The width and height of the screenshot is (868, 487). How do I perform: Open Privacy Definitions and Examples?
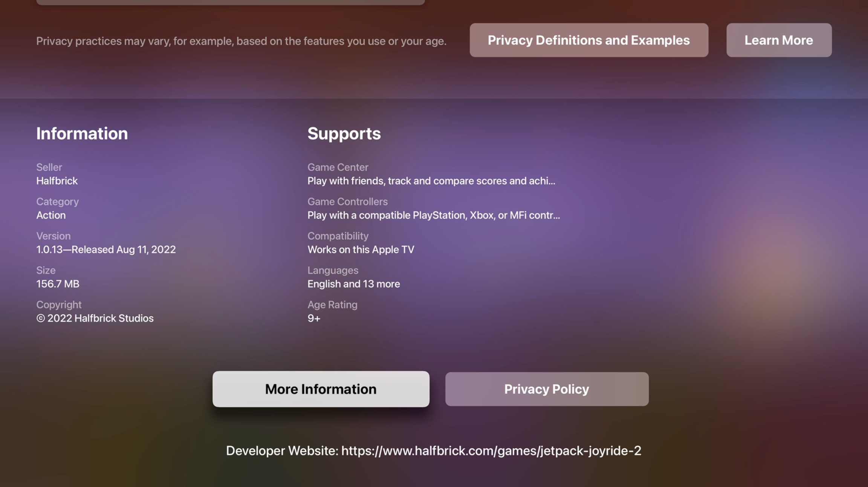point(589,40)
